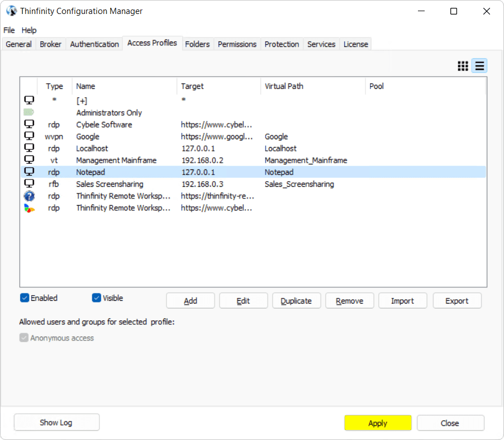
Task: Sort by Virtual Path column header
Action: pyautogui.click(x=313, y=86)
